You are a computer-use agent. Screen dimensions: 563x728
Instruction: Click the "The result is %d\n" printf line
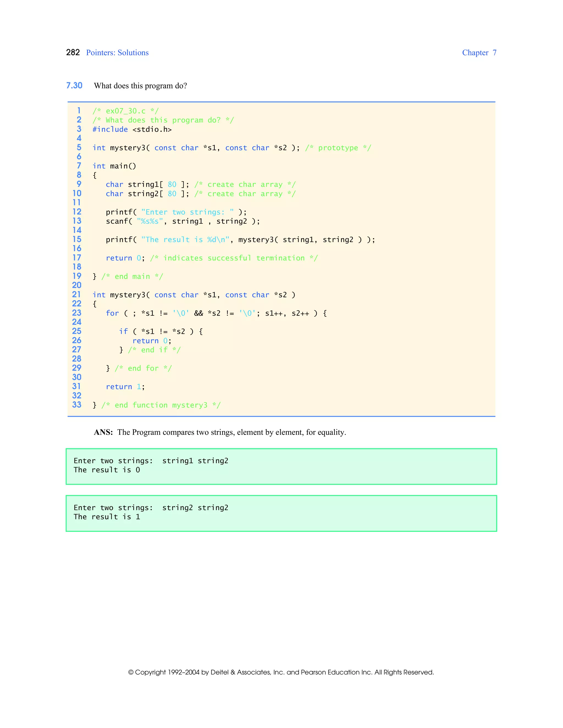(240, 240)
